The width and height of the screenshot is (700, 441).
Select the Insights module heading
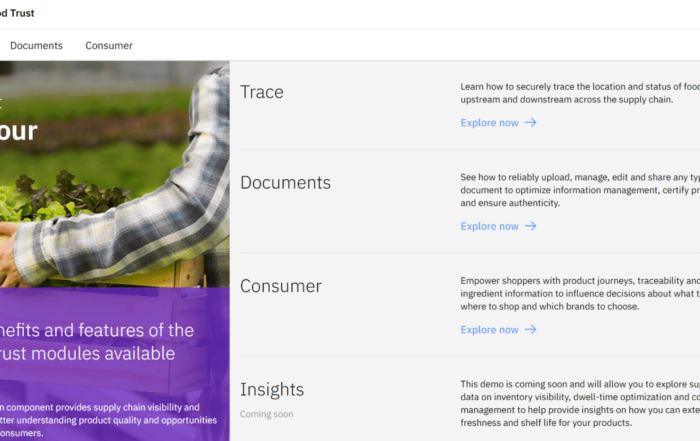272,390
